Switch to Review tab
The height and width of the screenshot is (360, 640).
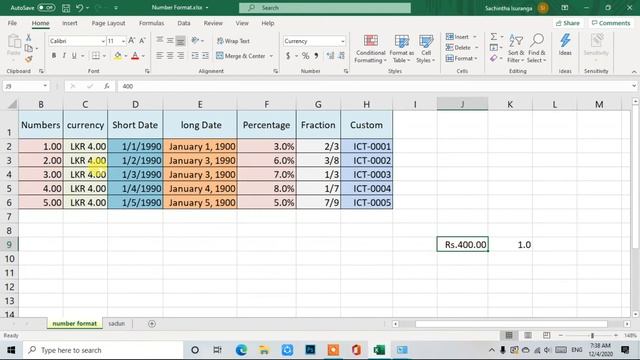tap(213, 23)
